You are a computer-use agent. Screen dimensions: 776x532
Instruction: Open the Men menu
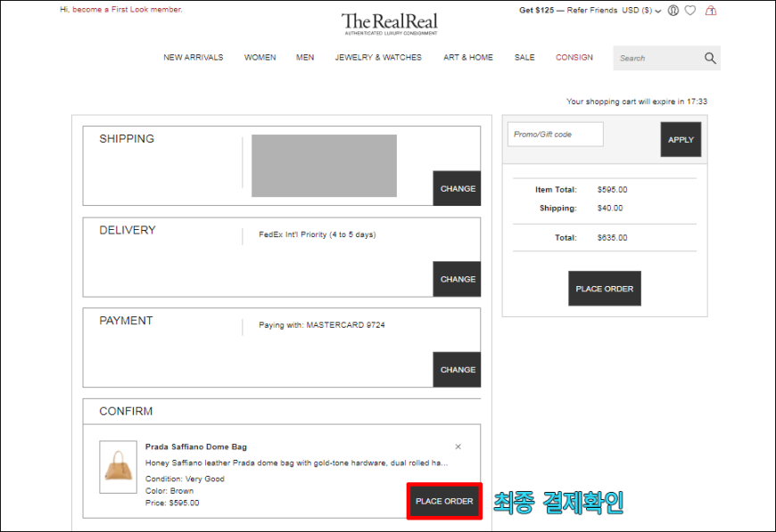tap(305, 57)
